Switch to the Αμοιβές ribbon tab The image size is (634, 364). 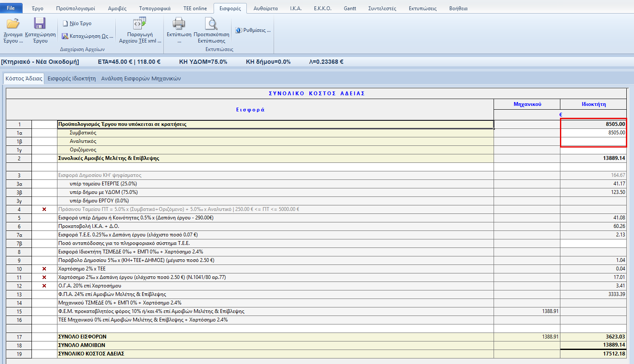117,9
